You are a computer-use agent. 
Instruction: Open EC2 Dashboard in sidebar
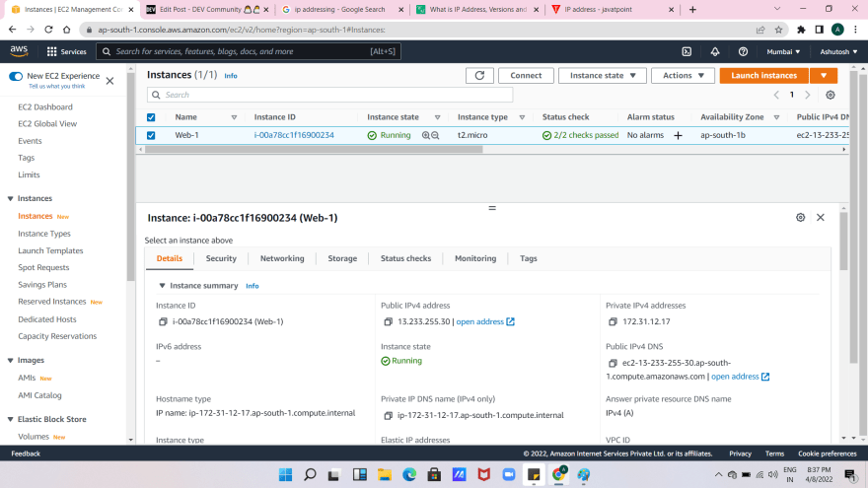tap(44, 106)
